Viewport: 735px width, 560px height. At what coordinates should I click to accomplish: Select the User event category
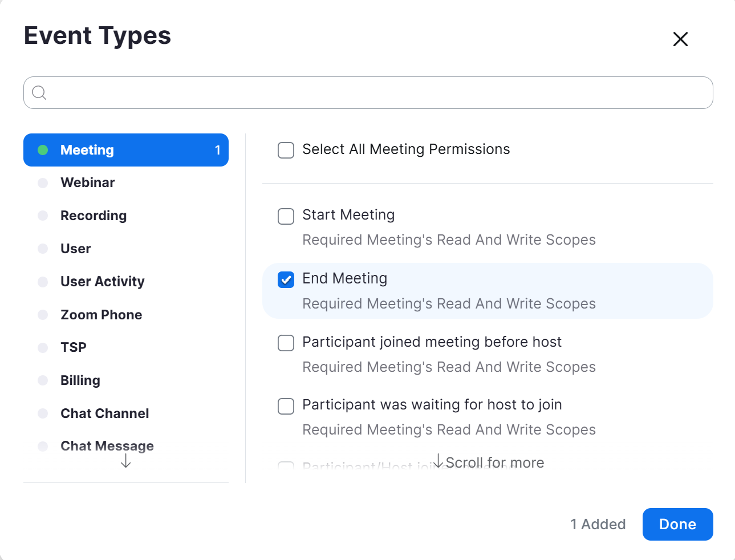tap(76, 249)
